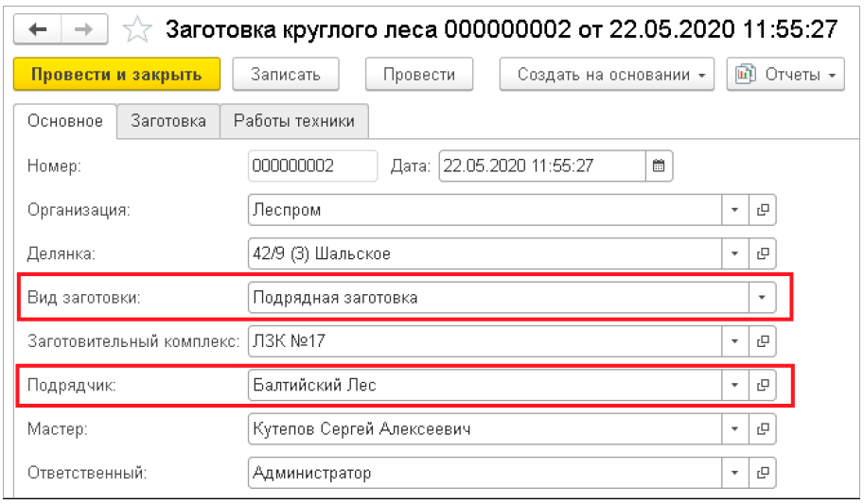The image size is (864, 504).
Task: Open the Ответственный record with its open icon
Action: pyautogui.click(x=762, y=472)
